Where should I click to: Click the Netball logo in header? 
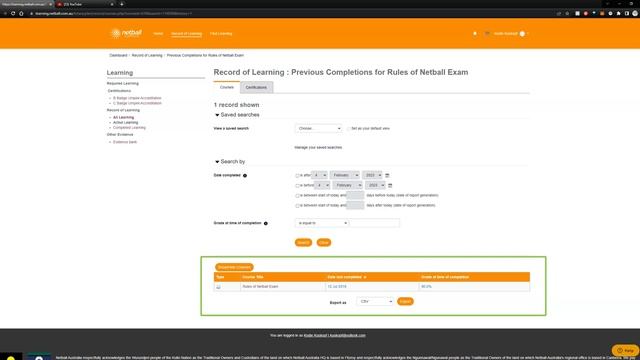tap(126, 33)
